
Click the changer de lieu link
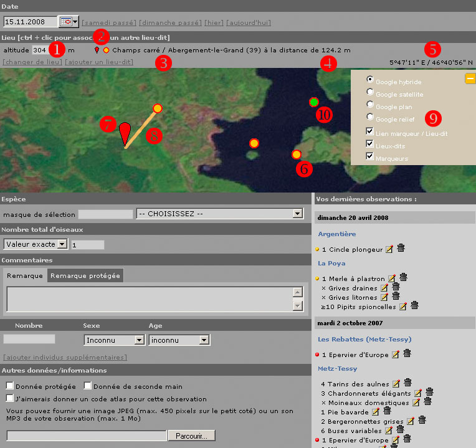pyautogui.click(x=32, y=62)
